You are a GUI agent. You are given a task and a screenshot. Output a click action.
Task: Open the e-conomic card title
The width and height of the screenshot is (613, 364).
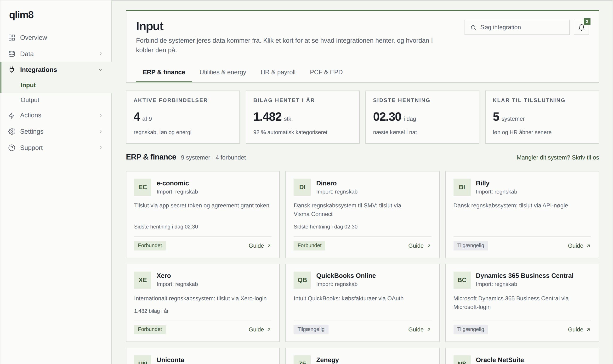(x=173, y=183)
